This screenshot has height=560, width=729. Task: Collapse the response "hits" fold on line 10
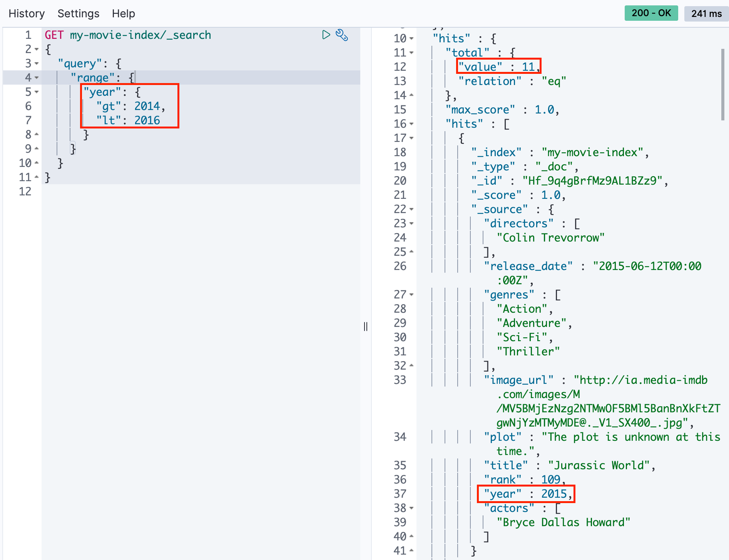(x=411, y=38)
